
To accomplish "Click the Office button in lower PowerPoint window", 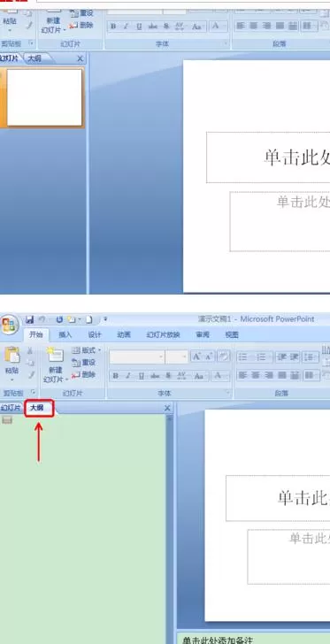I will point(8,325).
